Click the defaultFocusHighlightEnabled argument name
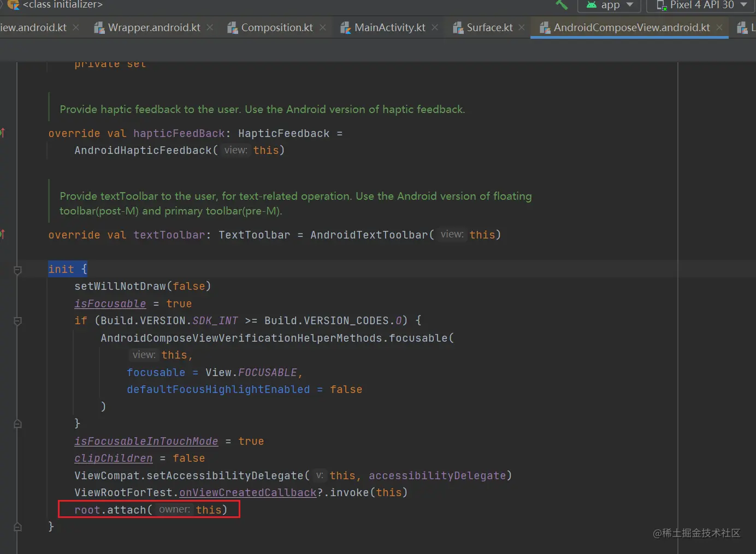The height and width of the screenshot is (554, 756). (218, 390)
